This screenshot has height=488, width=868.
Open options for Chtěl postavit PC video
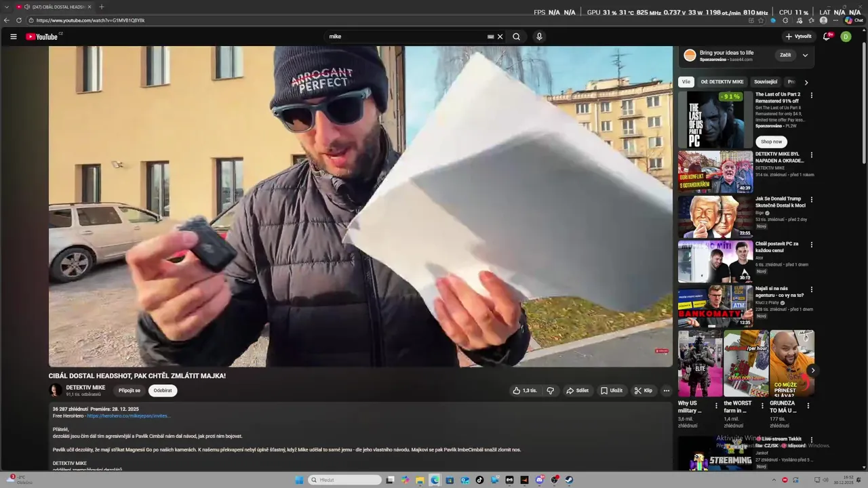tap(811, 245)
